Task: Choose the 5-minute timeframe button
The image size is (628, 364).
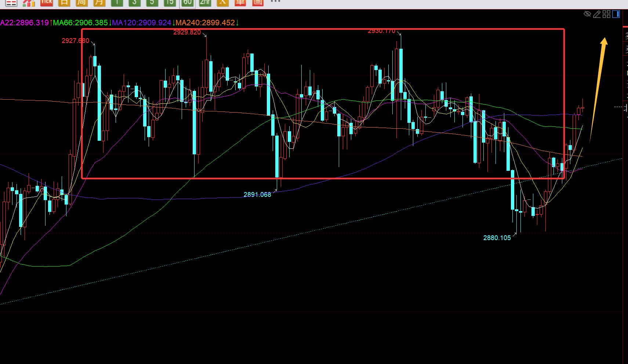Action: click(x=152, y=3)
